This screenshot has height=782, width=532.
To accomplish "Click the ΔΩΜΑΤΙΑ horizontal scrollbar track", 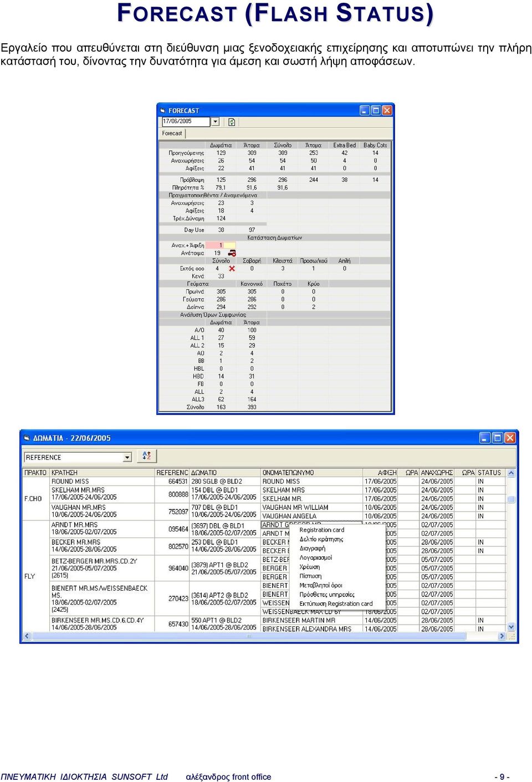I will (x=264, y=636).
